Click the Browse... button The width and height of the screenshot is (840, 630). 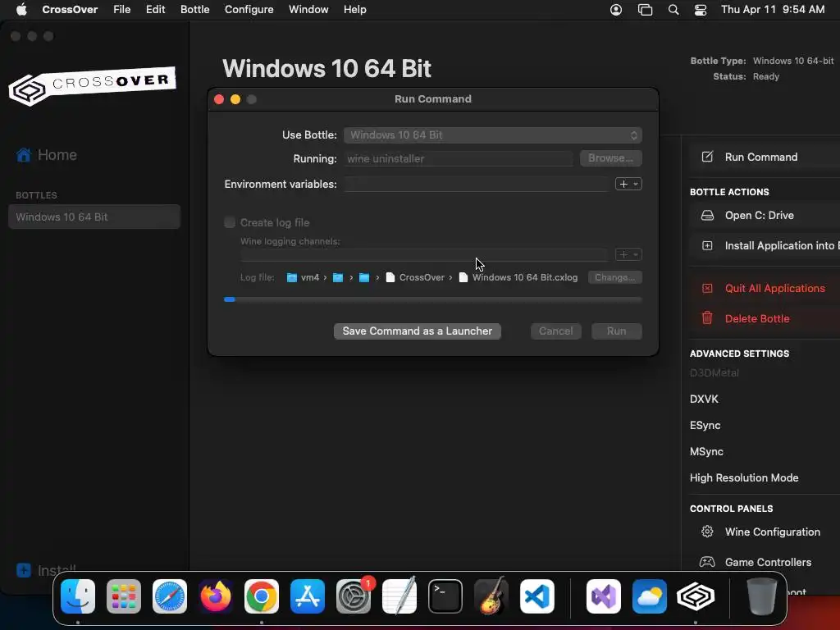pyautogui.click(x=610, y=158)
